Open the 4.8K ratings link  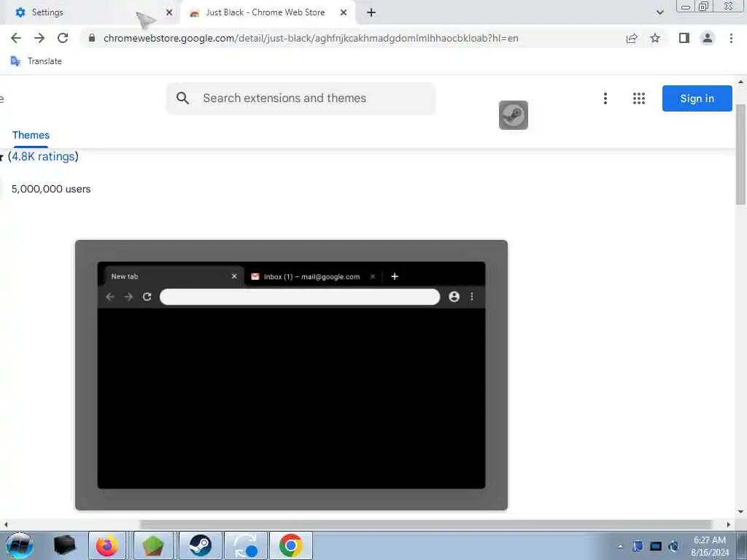(x=43, y=157)
